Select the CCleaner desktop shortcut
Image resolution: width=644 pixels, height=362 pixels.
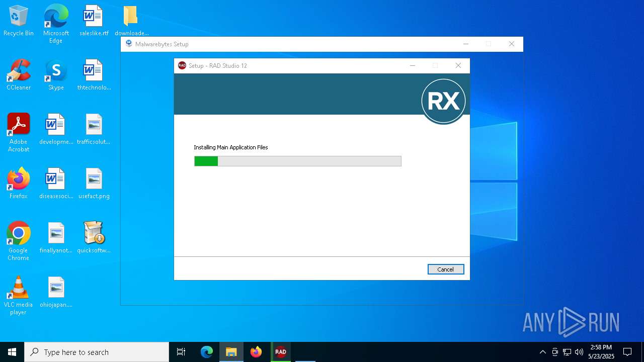click(x=19, y=75)
